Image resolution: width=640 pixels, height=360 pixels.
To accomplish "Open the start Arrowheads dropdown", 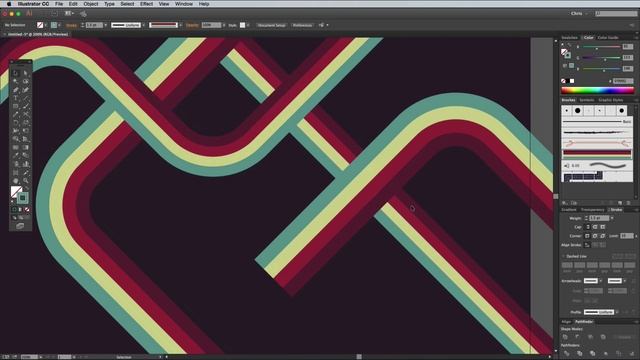I will pos(600,281).
